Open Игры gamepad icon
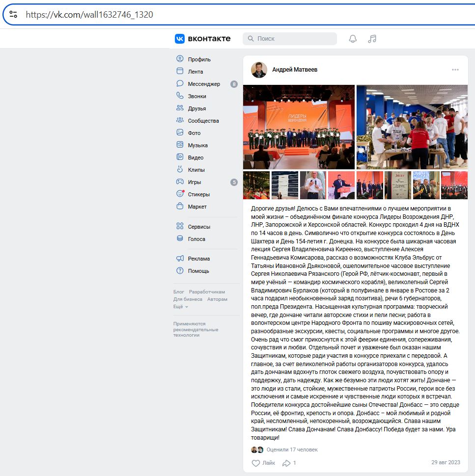The height and width of the screenshot is (476, 475). [180, 182]
